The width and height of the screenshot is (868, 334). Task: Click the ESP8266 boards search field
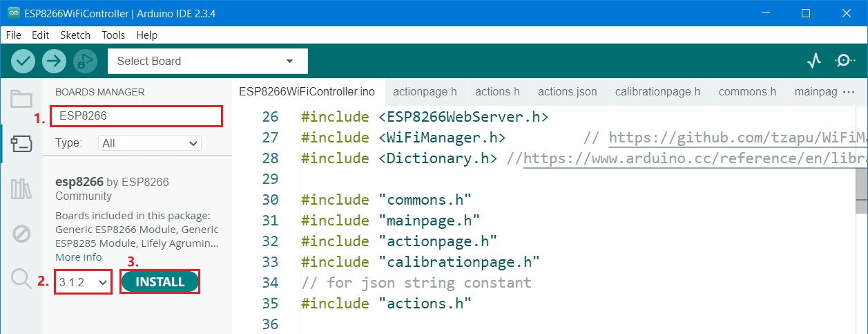coord(138,116)
